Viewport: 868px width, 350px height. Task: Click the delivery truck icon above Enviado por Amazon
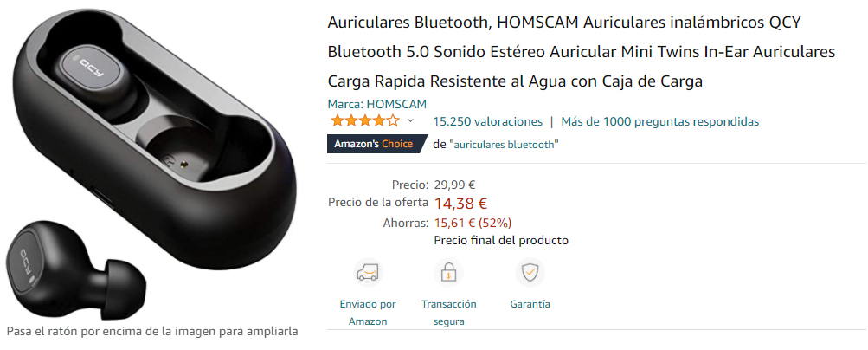point(368,273)
